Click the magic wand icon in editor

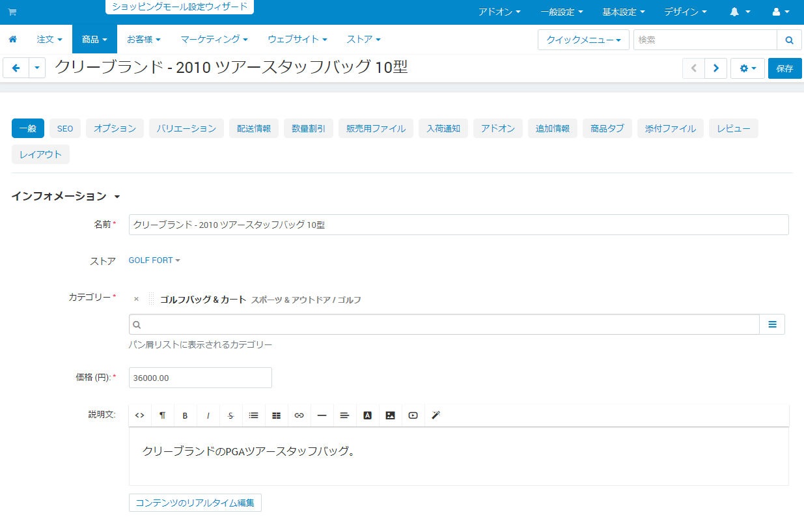pyautogui.click(x=436, y=415)
